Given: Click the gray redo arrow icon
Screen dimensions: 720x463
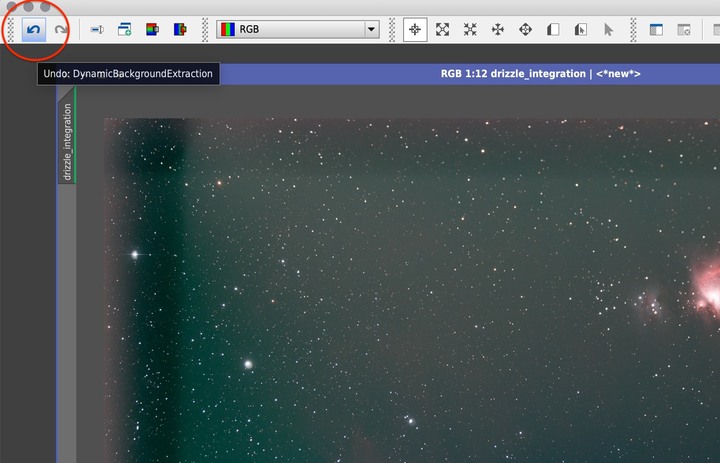Looking at the screenshot, I should pyautogui.click(x=61, y=30).
